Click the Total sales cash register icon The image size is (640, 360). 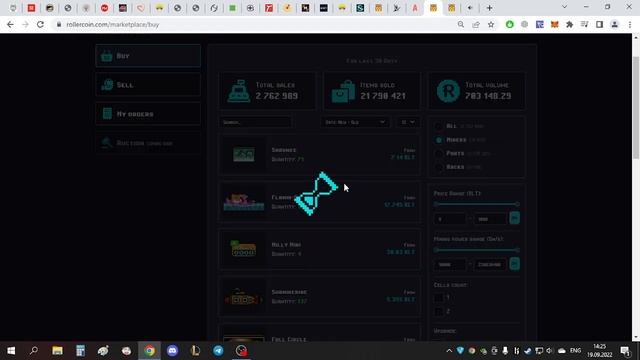click(239, 91)
